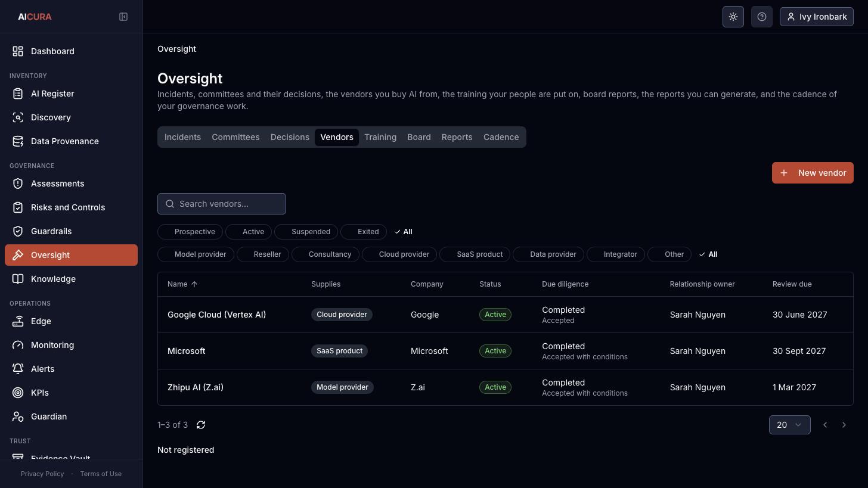Click the Dashboard grid icon
The width and height of the screenshot is (868, 488).
point(18,51)
